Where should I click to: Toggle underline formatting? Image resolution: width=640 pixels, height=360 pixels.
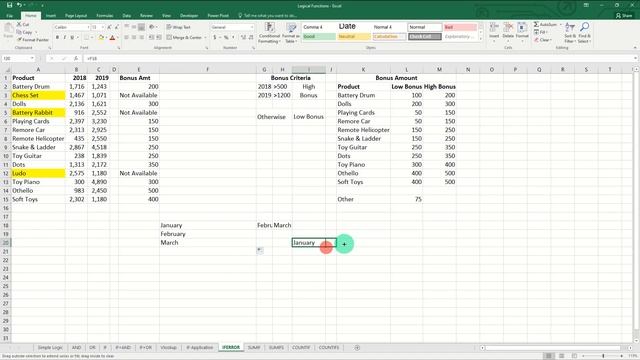click(x=72, y=38)
